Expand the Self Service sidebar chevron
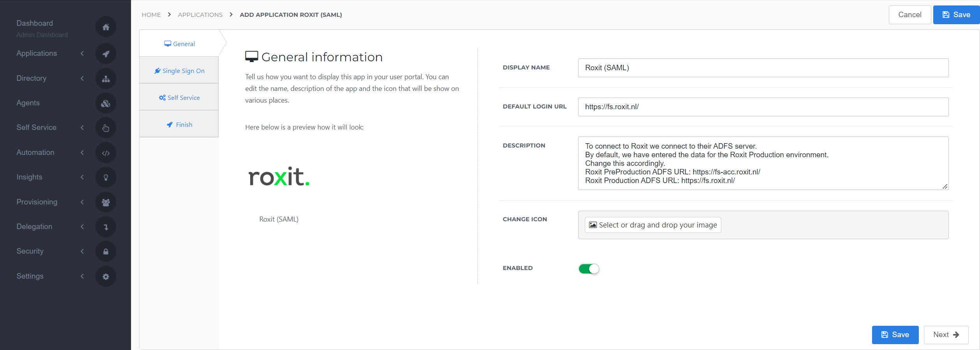The image size is (980, 350). click(82, 128)
